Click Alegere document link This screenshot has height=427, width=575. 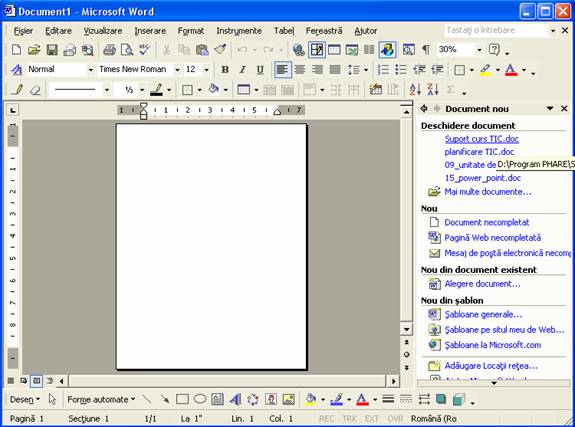click(482, 284)
